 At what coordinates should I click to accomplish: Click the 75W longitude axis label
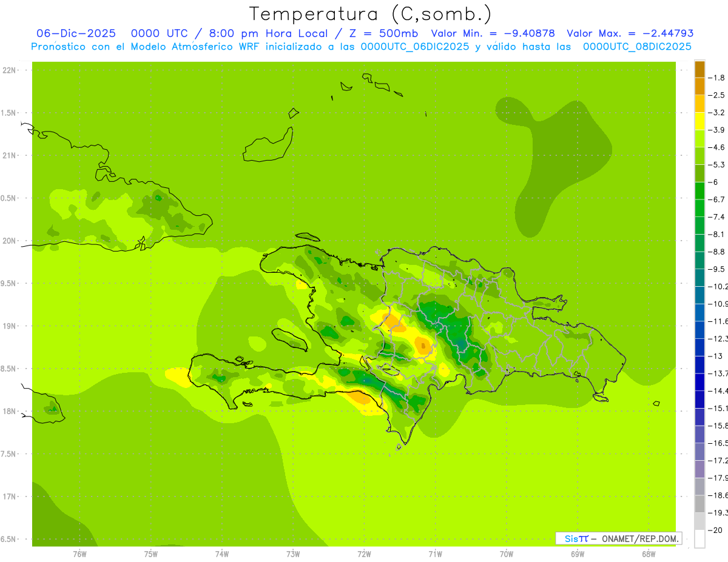pyautogui.click(x=150, y=554)
